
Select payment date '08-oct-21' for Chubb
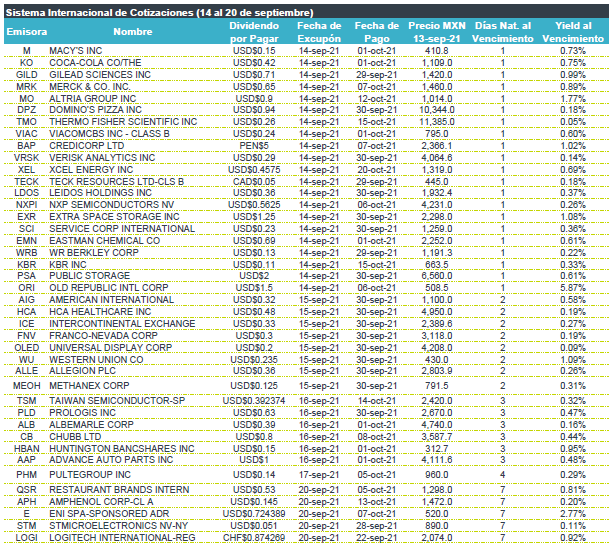coord(377,437)
